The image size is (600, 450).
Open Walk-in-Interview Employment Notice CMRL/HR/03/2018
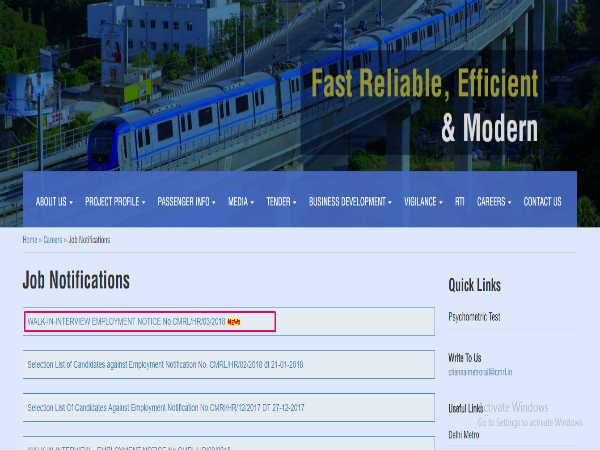tap(127, 322)
